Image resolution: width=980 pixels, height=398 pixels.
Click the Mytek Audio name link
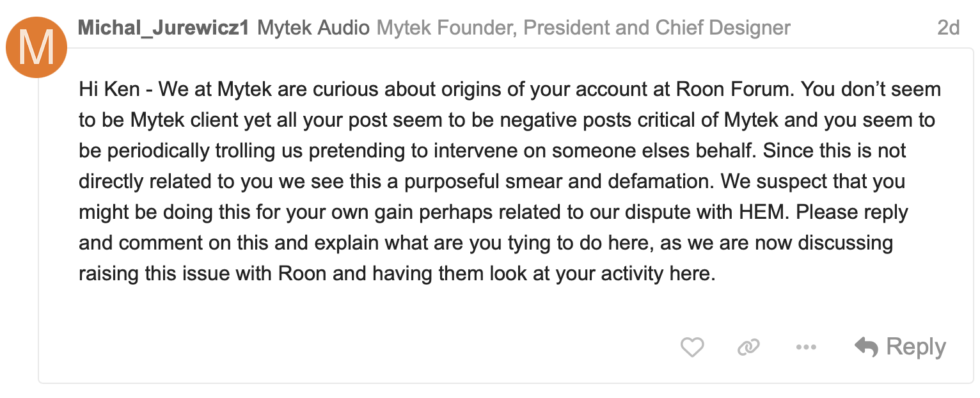pos(313,28)
